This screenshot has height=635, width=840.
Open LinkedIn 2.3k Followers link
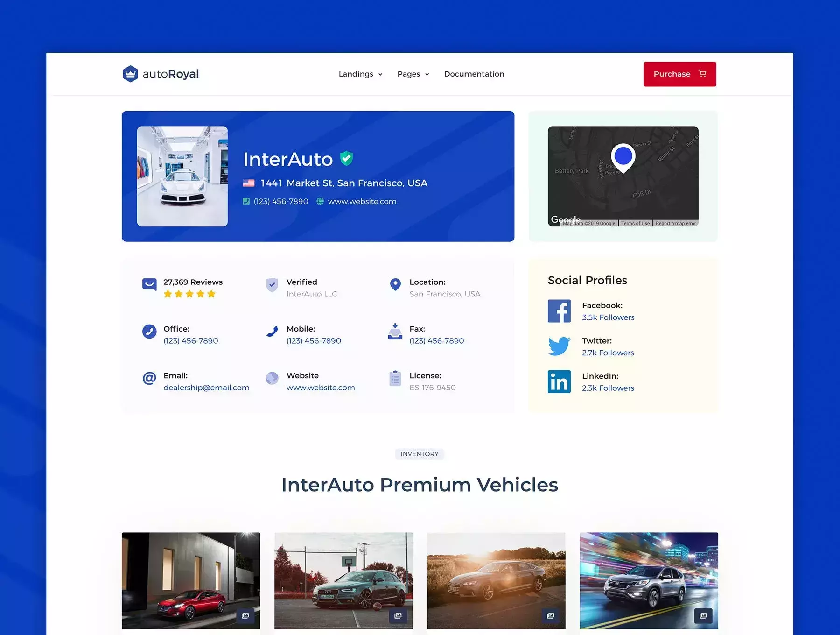pos(608,388)
